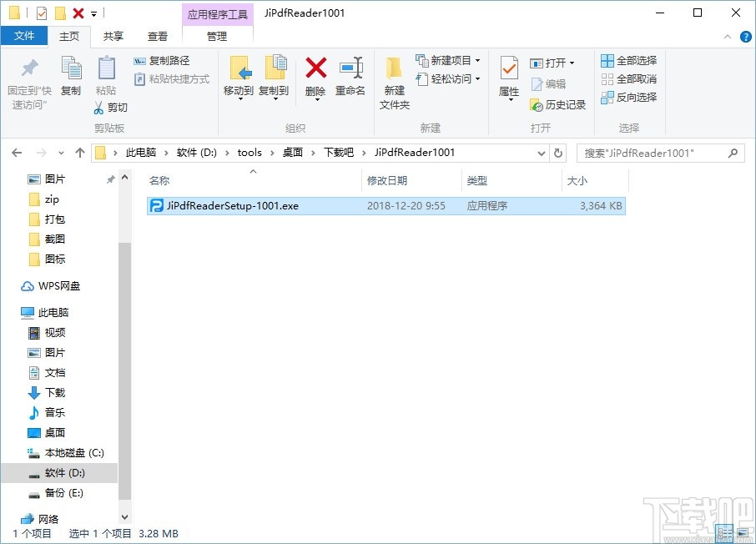This screenshot has height=544, width=756.
Task: Switch to the View (查看) tab
Action: [x=157, y=36]
